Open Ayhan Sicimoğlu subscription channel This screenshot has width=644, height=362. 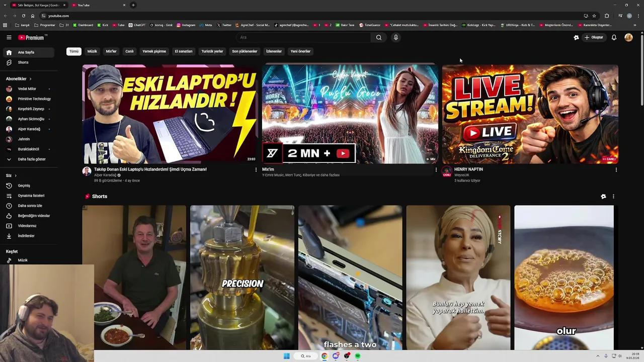(28, 119)
